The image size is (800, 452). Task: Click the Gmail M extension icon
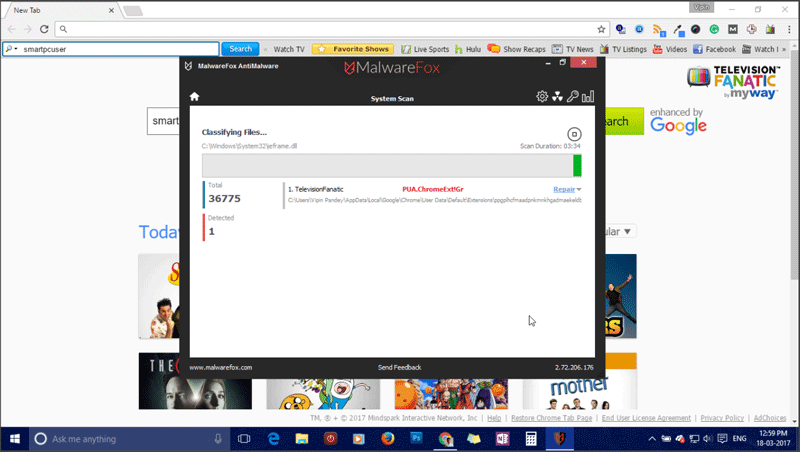click(x=733, y=29)
